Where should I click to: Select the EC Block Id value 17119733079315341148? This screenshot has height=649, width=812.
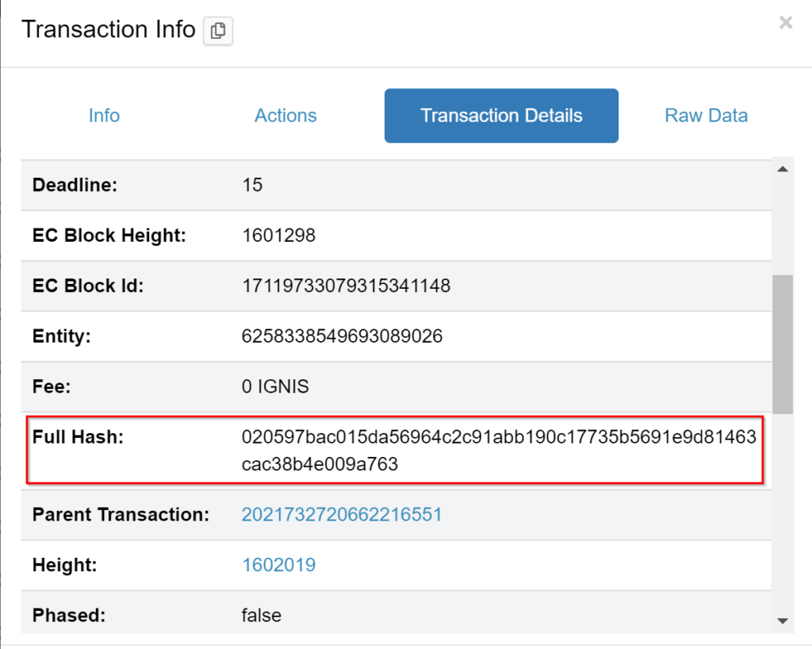[x=346, y=286]
